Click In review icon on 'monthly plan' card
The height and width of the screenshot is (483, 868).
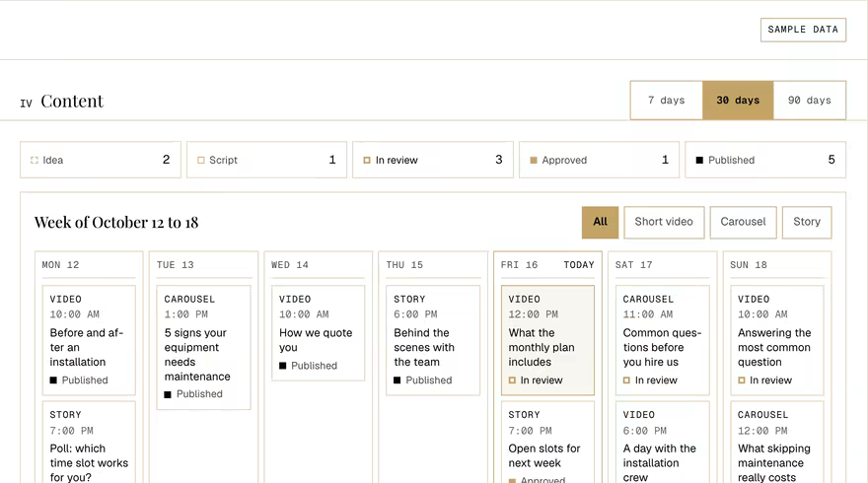point(512,380)
